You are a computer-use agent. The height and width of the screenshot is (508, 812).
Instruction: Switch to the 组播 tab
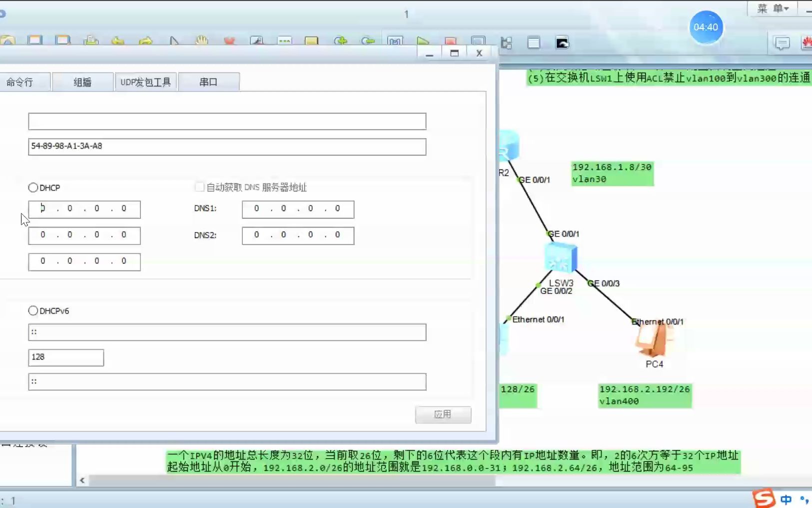pyautogui.click(x=83, y=82)
